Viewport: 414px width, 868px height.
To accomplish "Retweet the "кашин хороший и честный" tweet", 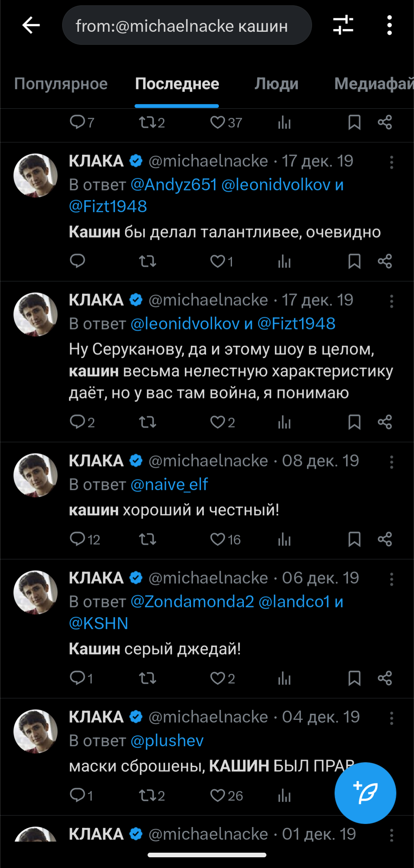I will coord(148,539).
